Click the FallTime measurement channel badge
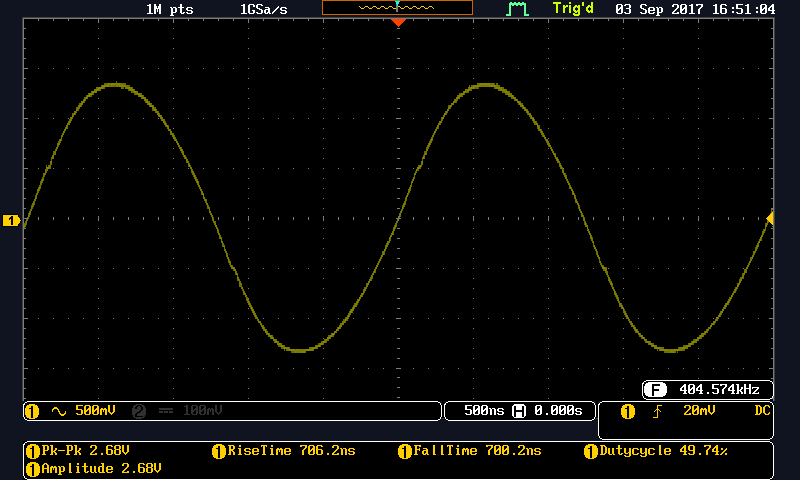 [405, 451]
